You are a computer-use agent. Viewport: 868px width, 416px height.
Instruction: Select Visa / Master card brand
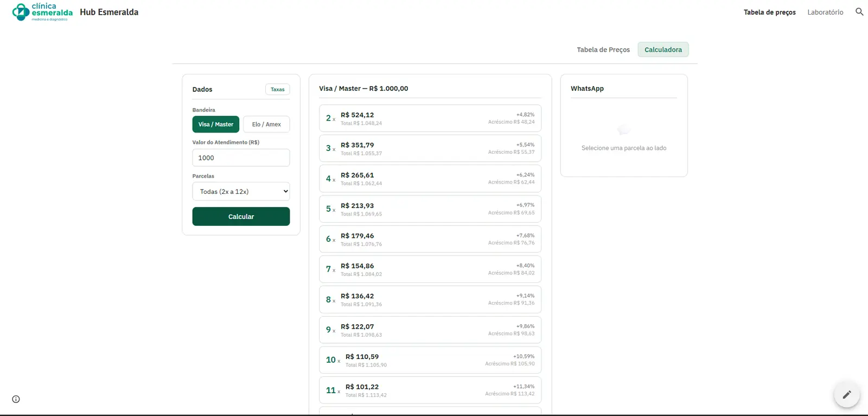(x=216, y=124)
